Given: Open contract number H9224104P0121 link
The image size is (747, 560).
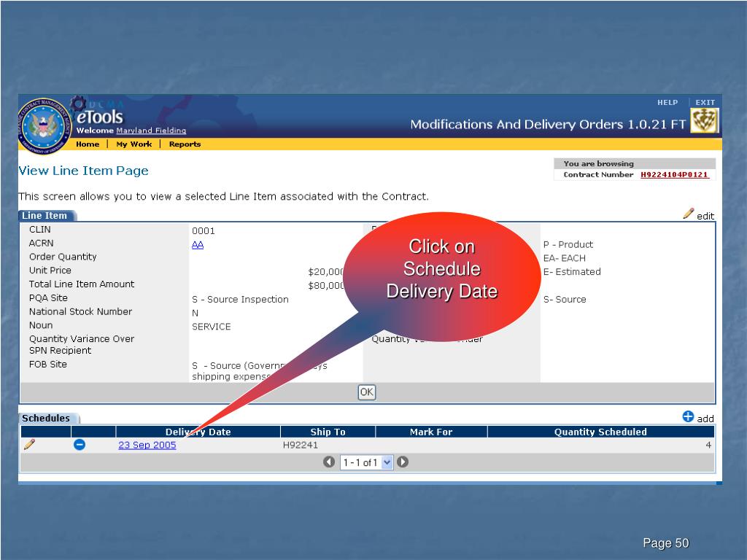Looking at the screenshot, I should pos(674,175).
